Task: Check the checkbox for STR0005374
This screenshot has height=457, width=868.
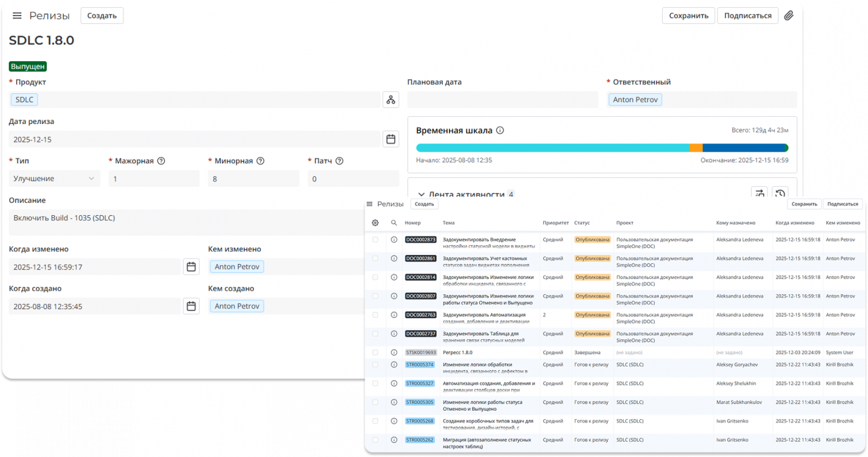Action: click(x=375, y=365)
